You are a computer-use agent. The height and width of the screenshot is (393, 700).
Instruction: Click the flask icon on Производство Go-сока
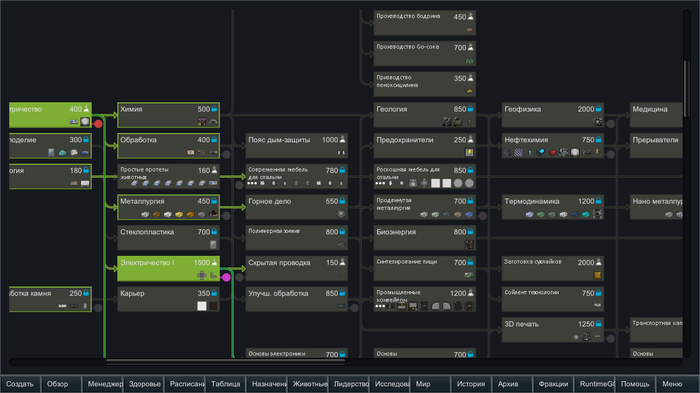(470, 47)
